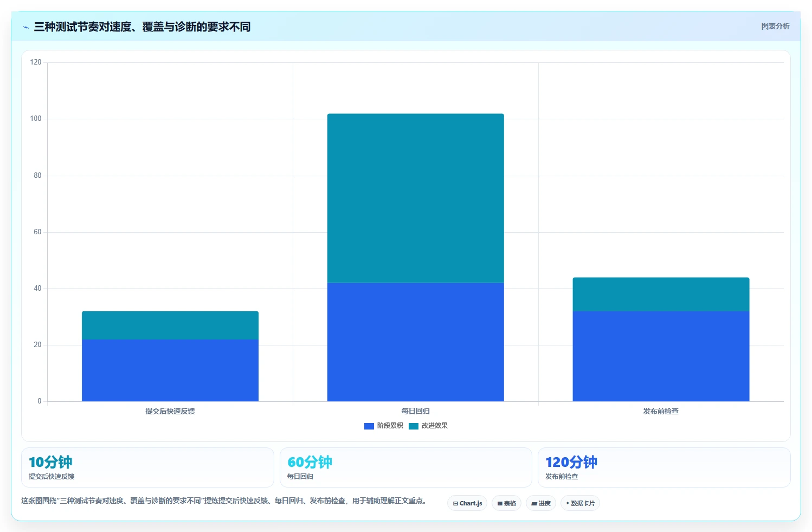The height and width of the screenshot is (532, 812).
Task: Click the y-axis value 120
Action: (36, 62)
